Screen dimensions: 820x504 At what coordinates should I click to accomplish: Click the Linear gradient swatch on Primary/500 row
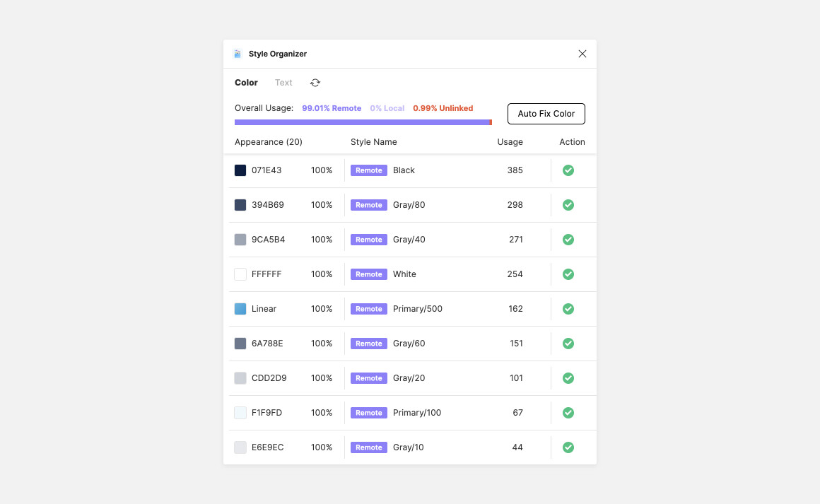240,309
